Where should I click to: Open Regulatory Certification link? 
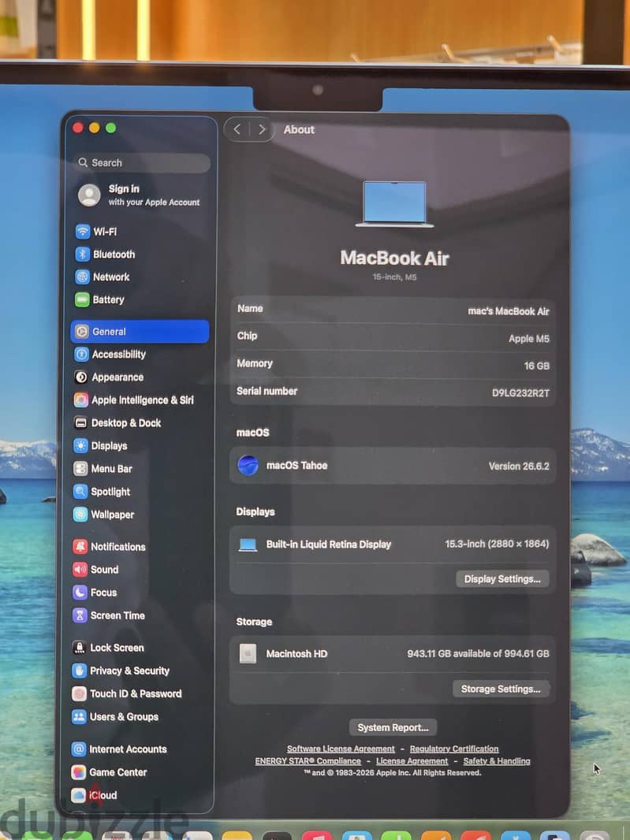[454, 749]
